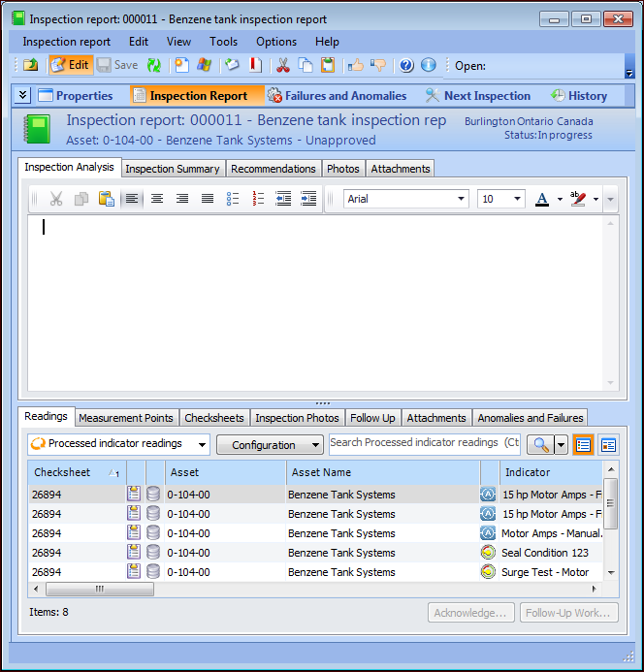Toggle the card view layout button

tap(608, 445)
